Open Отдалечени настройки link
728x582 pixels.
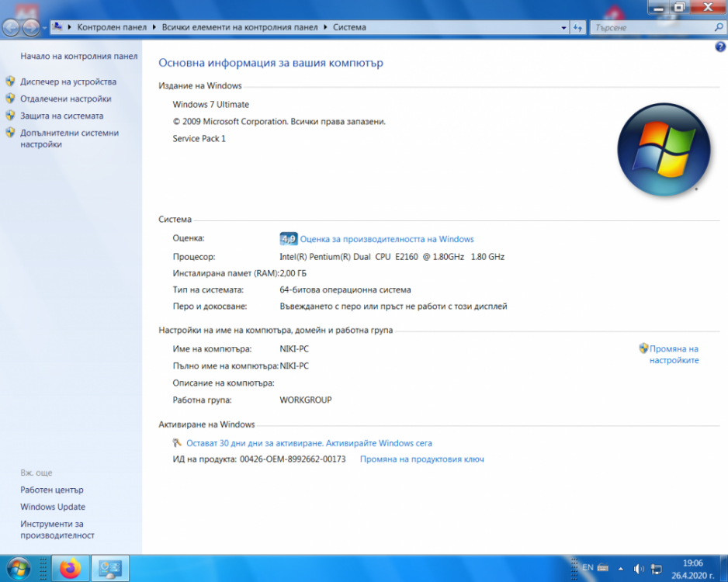(65, 99)
